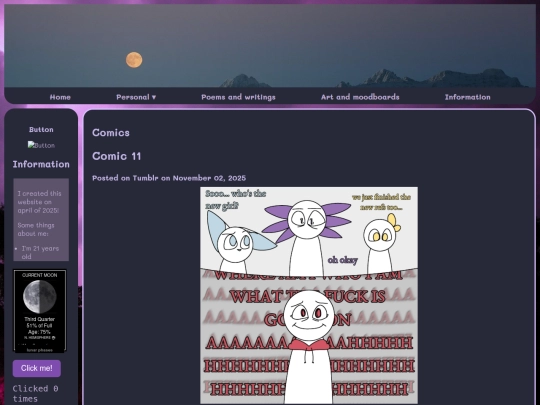
Task: Click the 'I created this website on april of 2025!' text
Action: tap(40, 202)
